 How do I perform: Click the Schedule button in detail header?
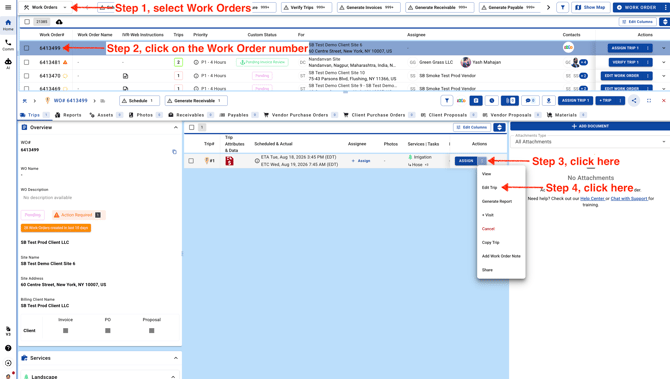(139, 101)
